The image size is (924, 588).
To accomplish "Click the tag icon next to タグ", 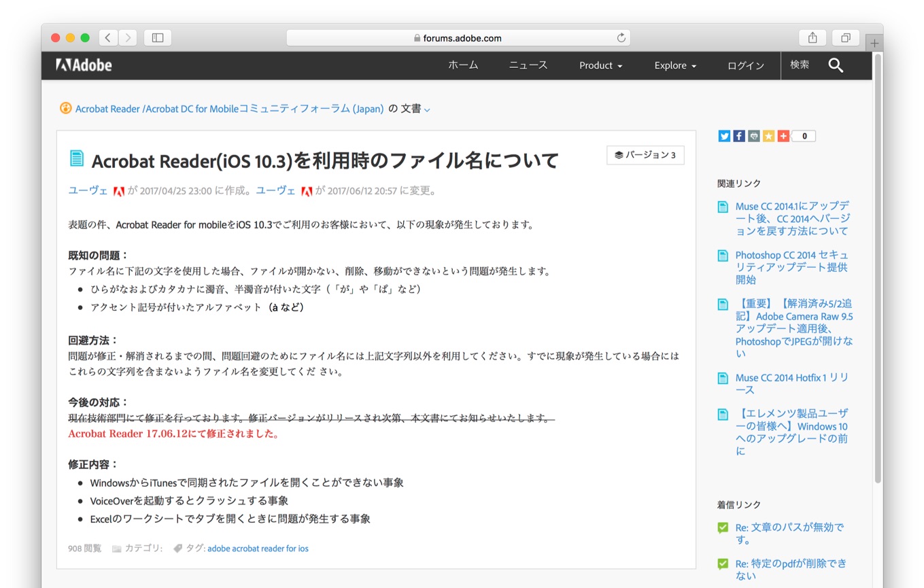I will pos(177,548).
